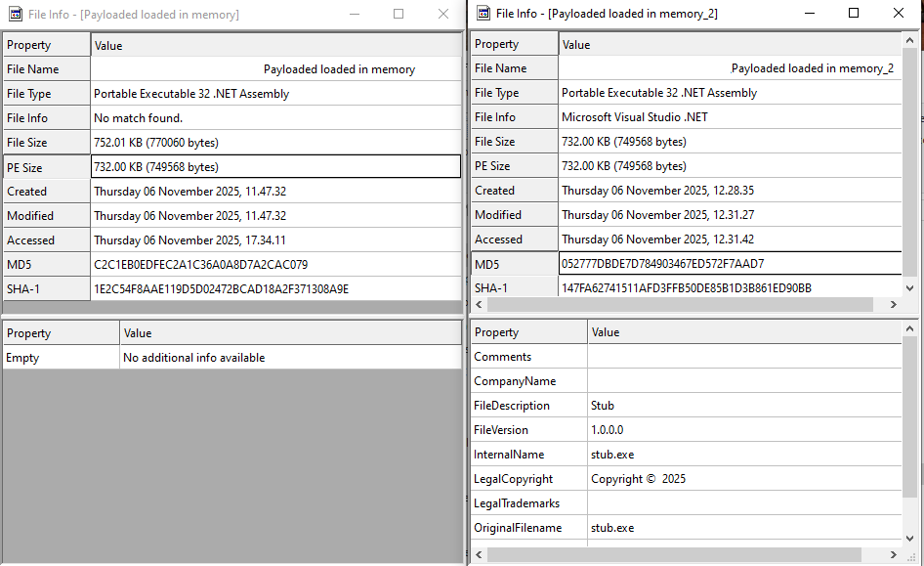
Task: Select the SHA-1 value in the left window
Action: click(221, 289)
